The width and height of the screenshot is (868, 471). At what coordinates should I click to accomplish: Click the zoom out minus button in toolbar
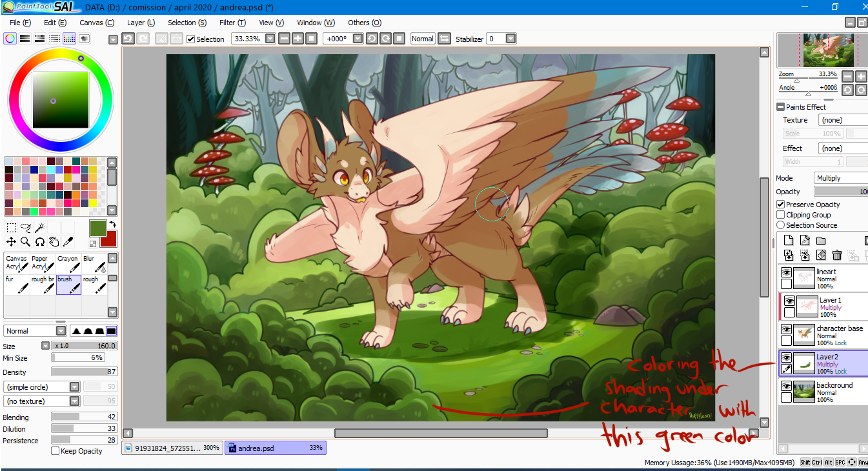pyautogui.click(x=285, y=39)
